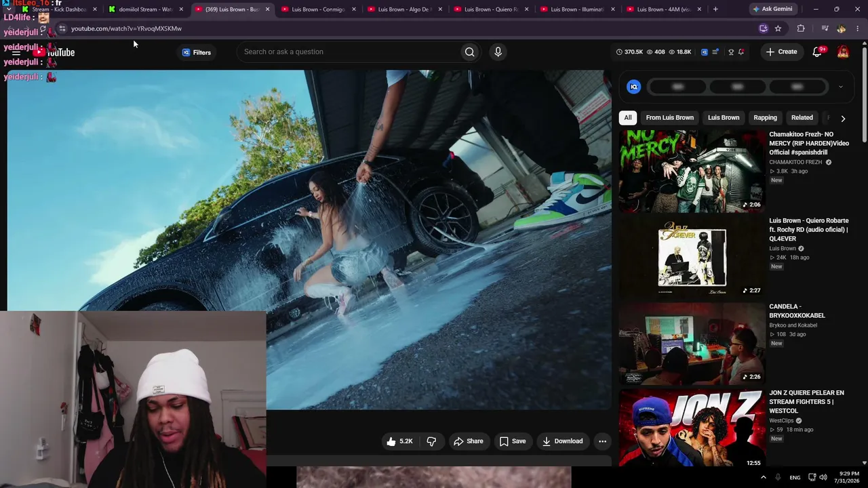Like the video with 5.2K thumbs up
The image size is (868, 488).
399,441
